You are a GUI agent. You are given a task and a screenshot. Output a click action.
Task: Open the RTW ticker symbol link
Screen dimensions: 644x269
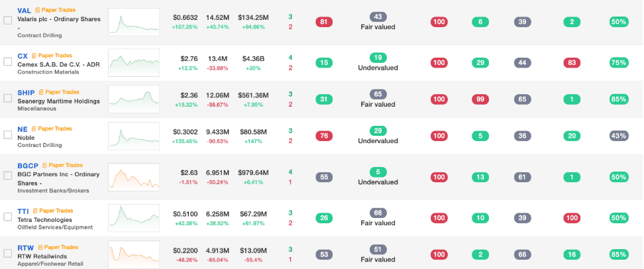(25, 248)
